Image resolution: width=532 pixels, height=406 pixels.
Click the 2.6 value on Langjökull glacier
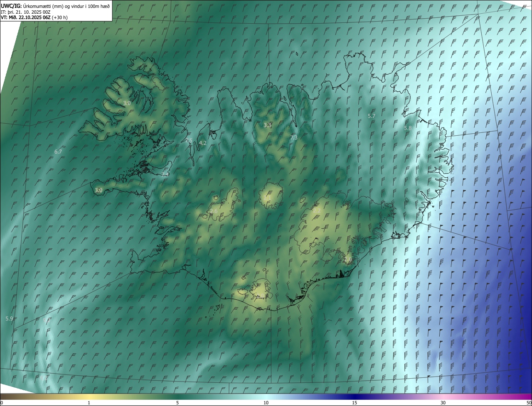pyautogui.click(x=214, y=211)
